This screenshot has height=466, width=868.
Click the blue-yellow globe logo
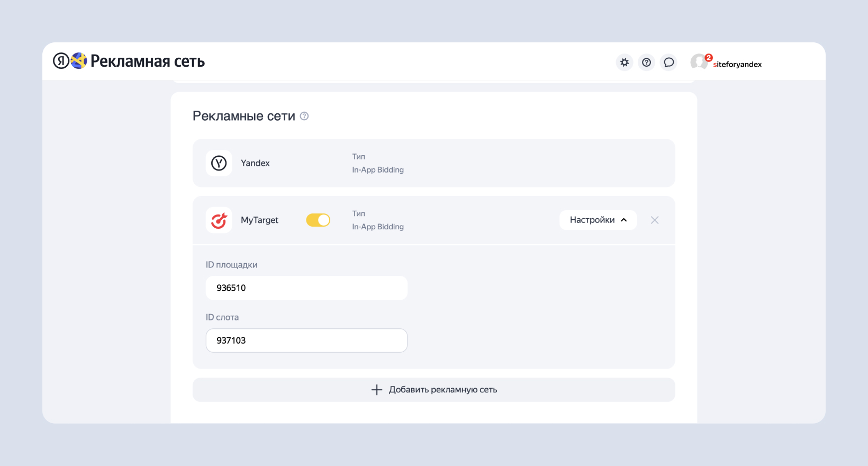click(x=79, y=61)
